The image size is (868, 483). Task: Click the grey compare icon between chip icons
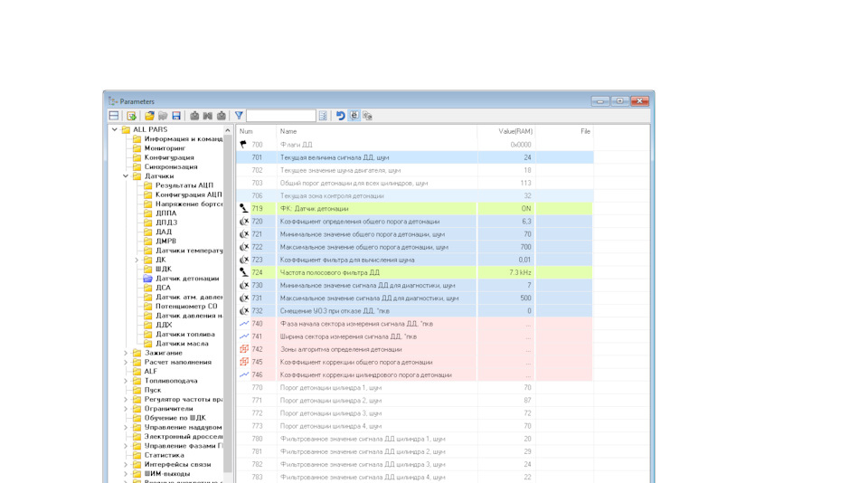click(208, 115)
